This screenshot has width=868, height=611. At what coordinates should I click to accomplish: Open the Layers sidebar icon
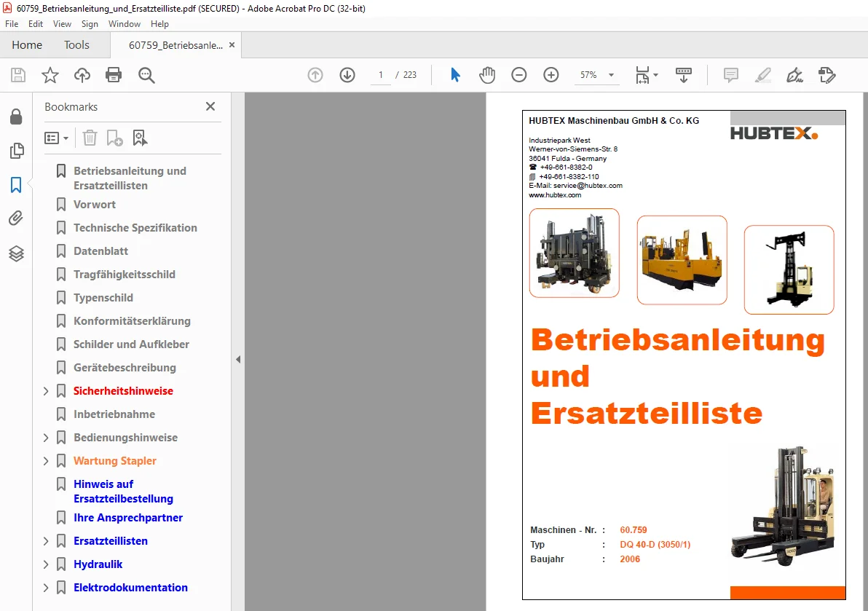coord(16,253)
